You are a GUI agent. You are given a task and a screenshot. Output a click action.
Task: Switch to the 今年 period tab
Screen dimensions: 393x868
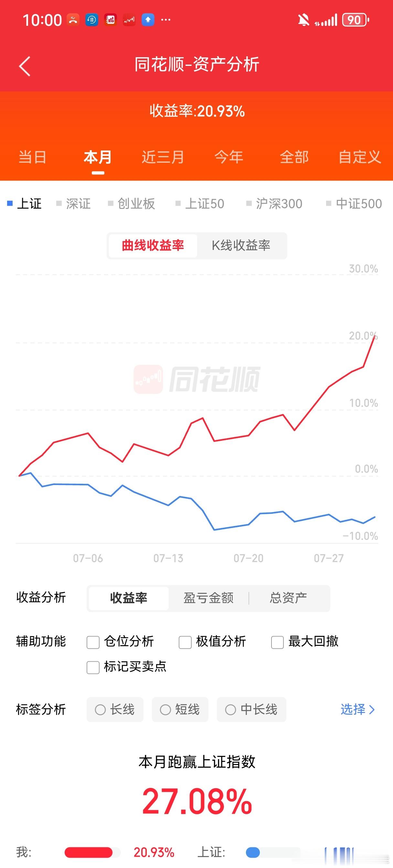229,157
